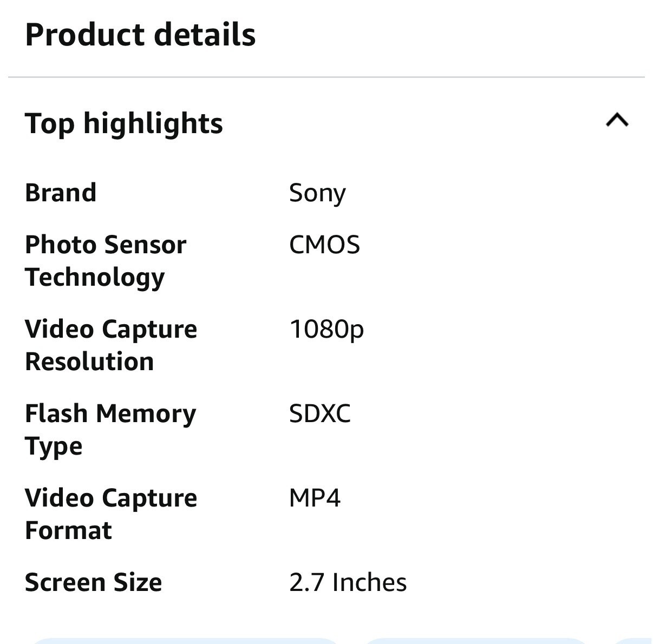Click the CMOS sensor value
Viewport: 653px width, 644px height.
(324, 245)
